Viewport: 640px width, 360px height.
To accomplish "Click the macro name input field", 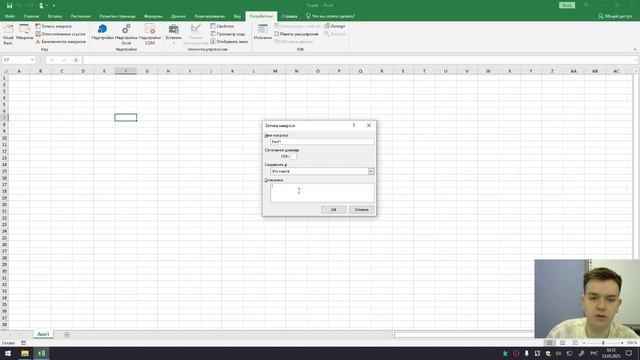I will pyautogui.click(x=322, y=142).
